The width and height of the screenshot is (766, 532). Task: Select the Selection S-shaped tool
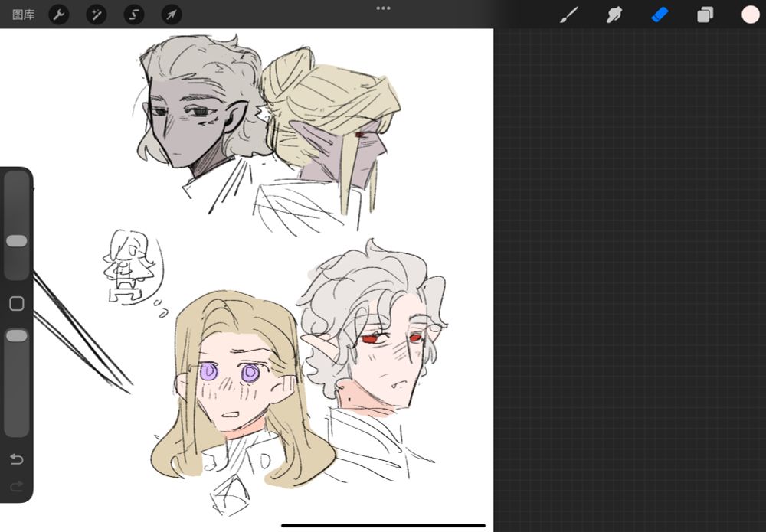pos(134,15)
